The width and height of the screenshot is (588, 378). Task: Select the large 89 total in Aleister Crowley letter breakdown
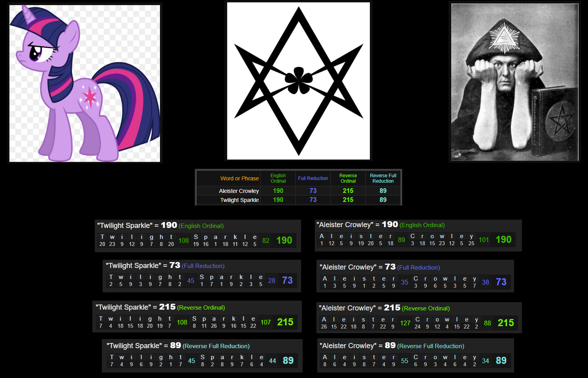point(501,361)
